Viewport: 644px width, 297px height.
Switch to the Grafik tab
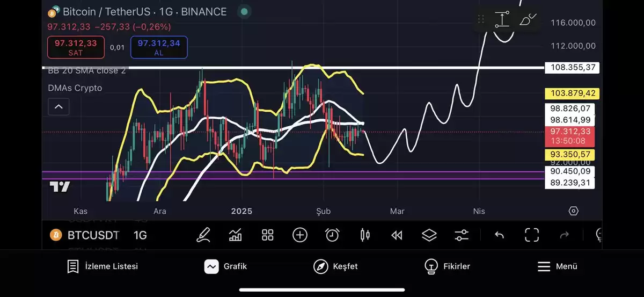225,266
